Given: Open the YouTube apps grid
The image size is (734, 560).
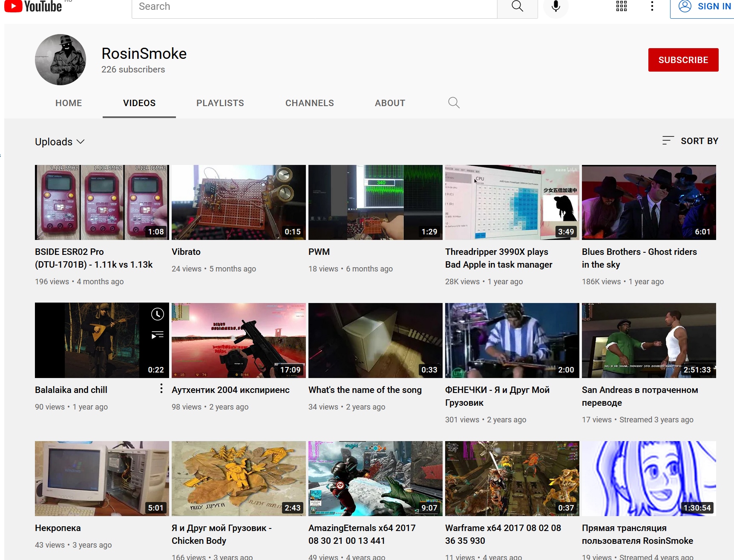Looking at the screenshot, I should [x=621, y=6].
